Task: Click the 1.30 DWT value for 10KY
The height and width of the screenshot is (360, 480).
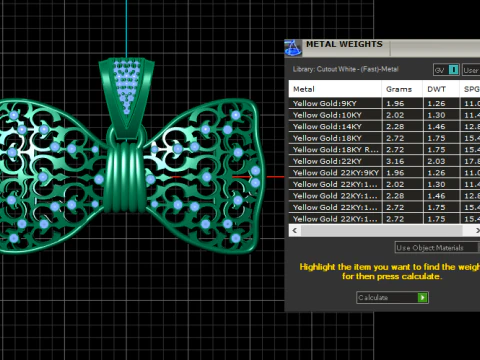Action: (x=436, y=115)
